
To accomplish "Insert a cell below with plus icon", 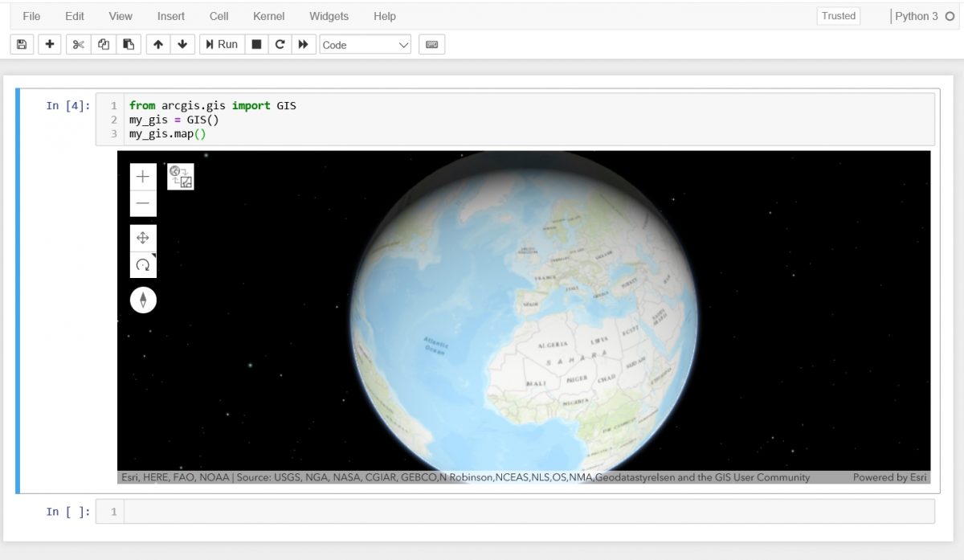I will pos(50,45).
